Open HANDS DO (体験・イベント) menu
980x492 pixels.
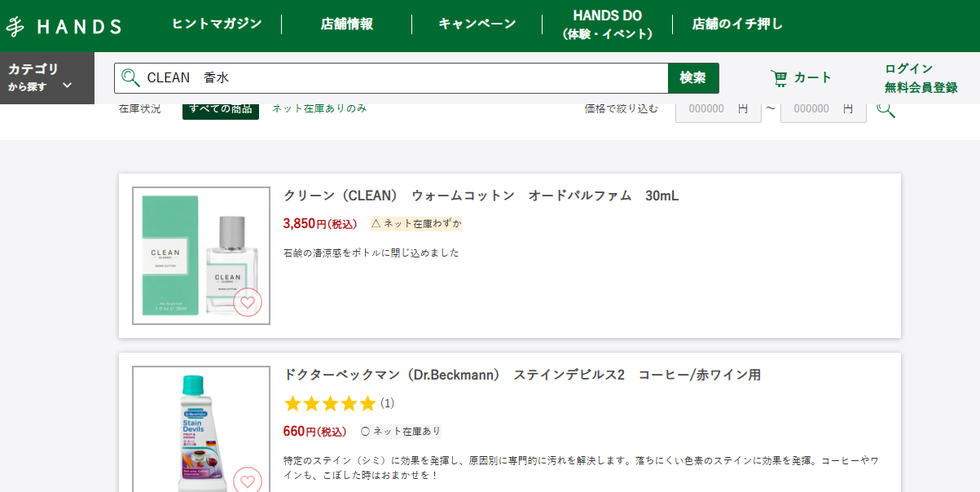[607, 24]
